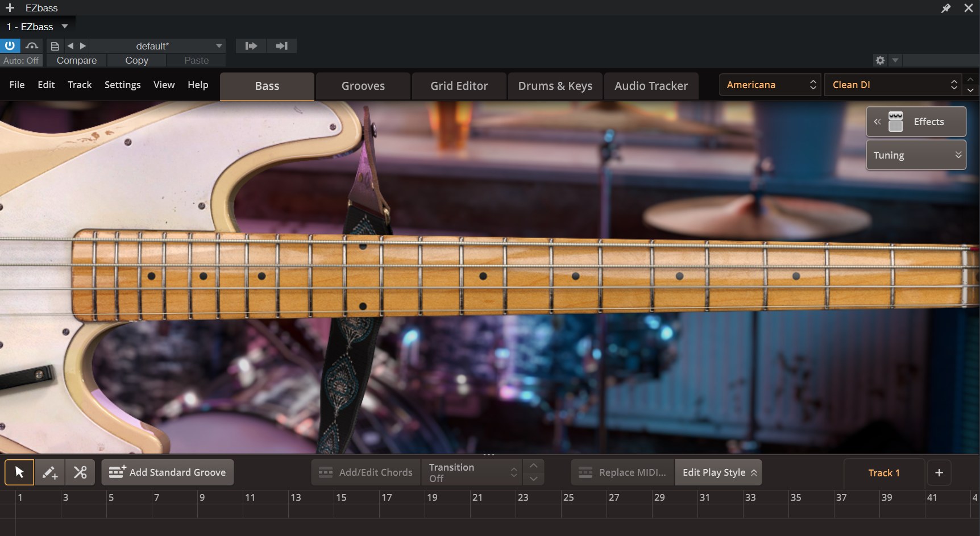Open the Clean DI preset dropdown
980x536 pixels.
(x=893, y=85)
